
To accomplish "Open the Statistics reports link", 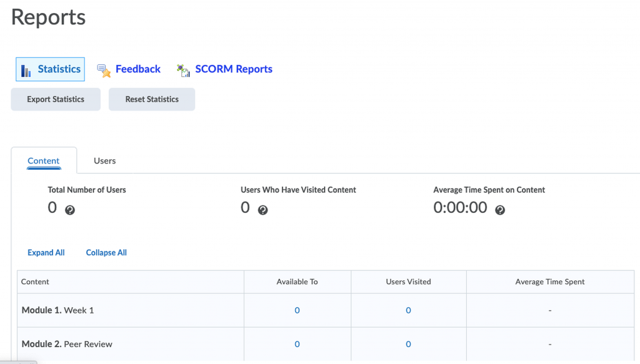I will point(59,69).
